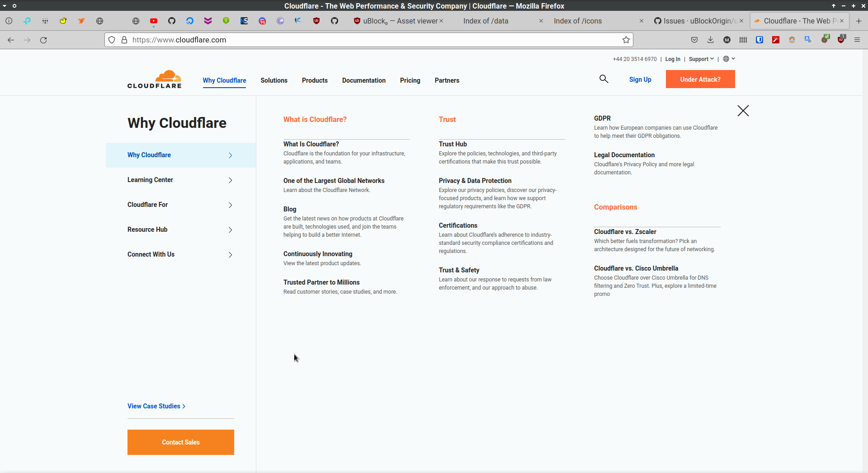Click the Cloudflare logo

coord(154,79)
